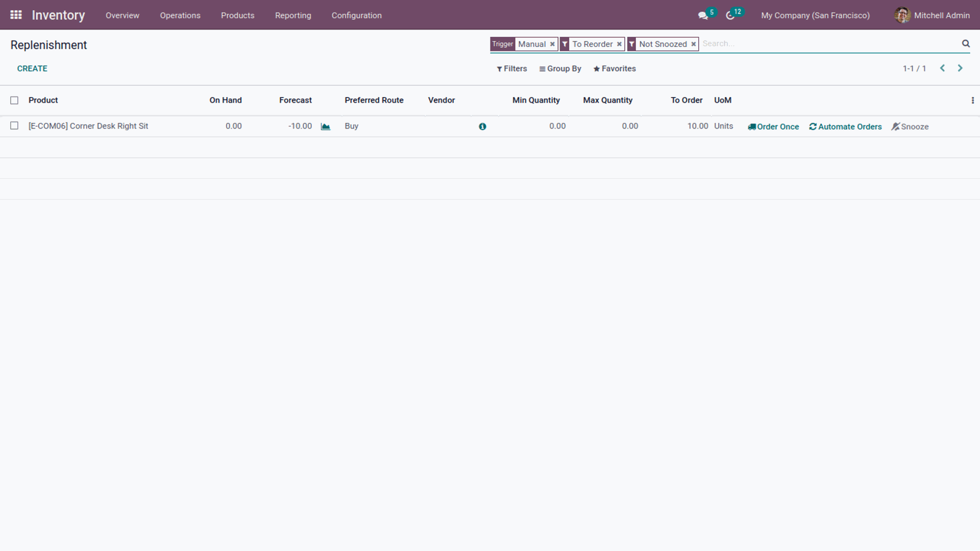Expand the Group By dropdown
Screen dimensions: 980x551
tap(560, 68)
